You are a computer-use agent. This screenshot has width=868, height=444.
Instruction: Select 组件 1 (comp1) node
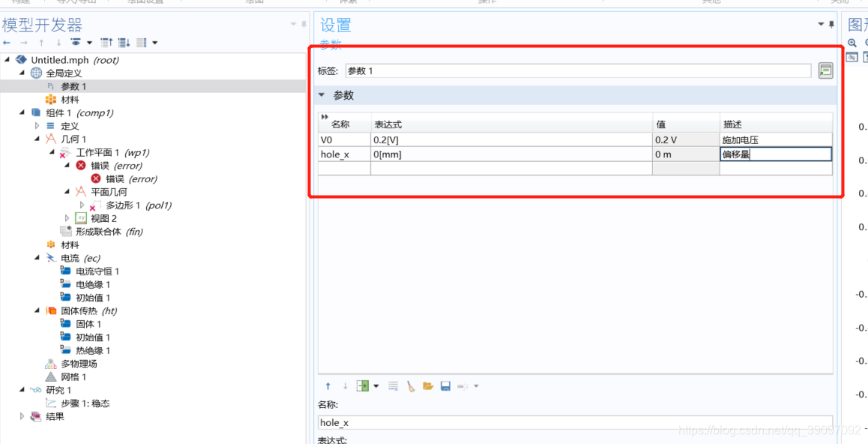pos(79,113)
